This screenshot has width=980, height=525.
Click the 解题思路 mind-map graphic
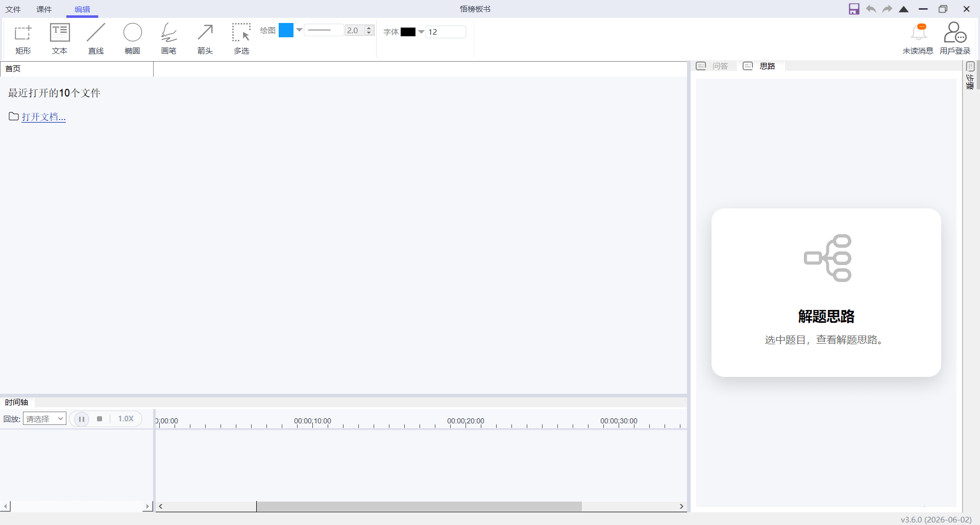tap(827, 258)
